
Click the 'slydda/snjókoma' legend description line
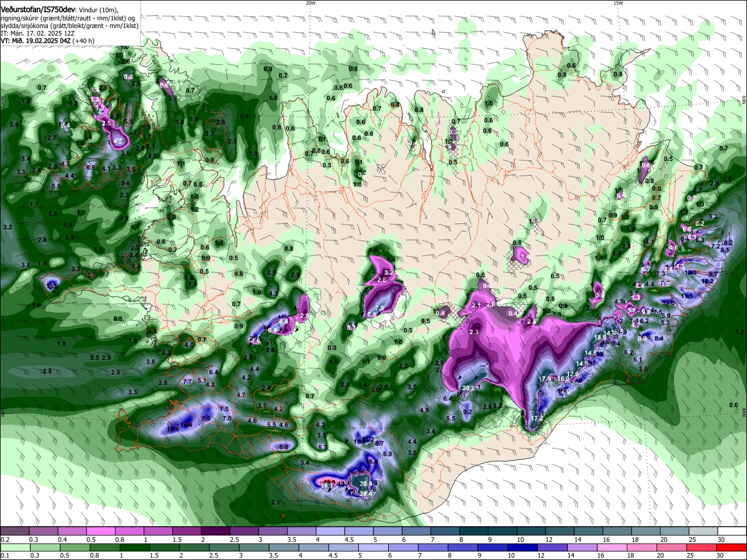coord(69,26)
